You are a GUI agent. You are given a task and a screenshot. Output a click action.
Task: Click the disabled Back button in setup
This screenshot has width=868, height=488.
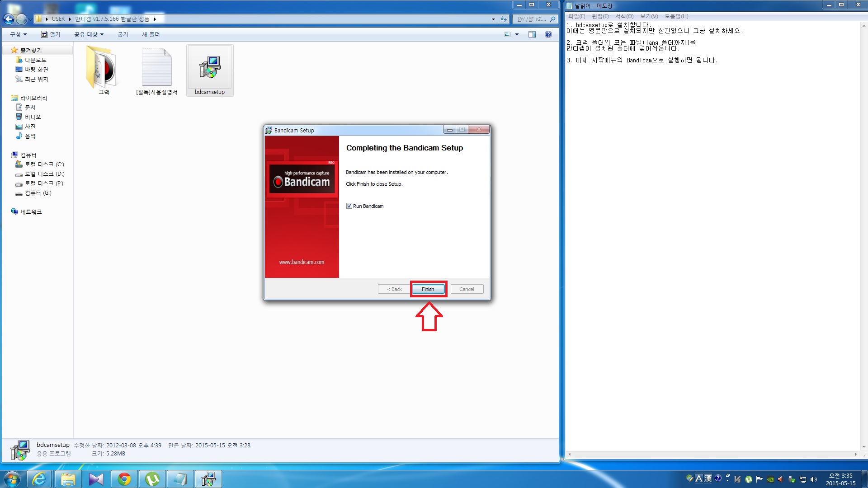(x=394, y=289)
